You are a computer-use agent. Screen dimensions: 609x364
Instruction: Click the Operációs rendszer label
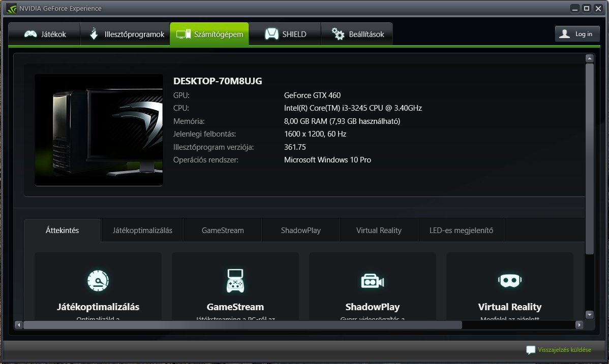[206, 160]
